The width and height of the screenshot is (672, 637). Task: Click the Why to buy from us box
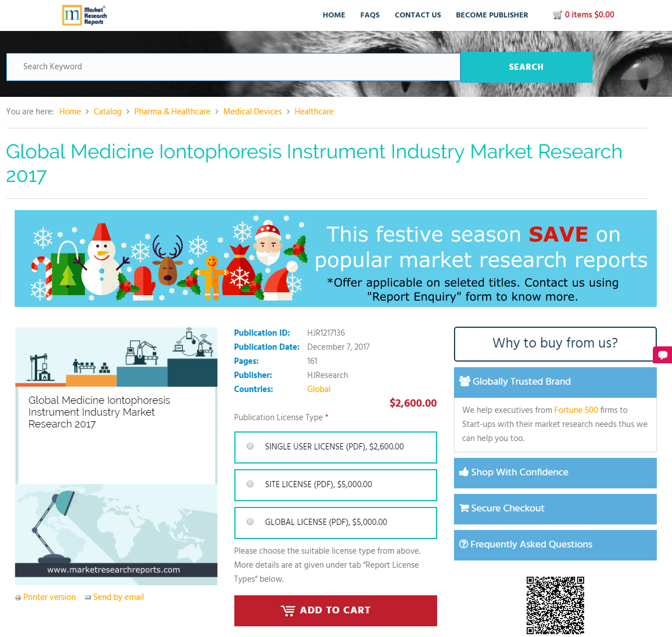tap(555, 344)
